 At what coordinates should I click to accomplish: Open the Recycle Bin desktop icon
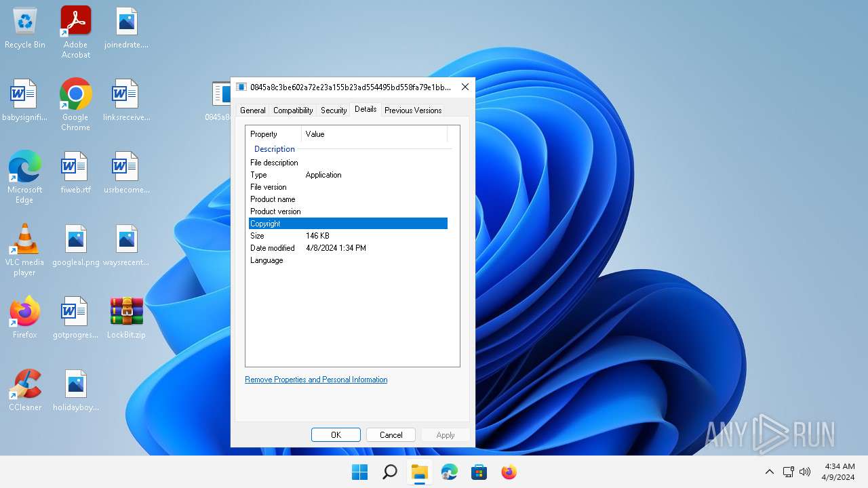coord(25,28)
